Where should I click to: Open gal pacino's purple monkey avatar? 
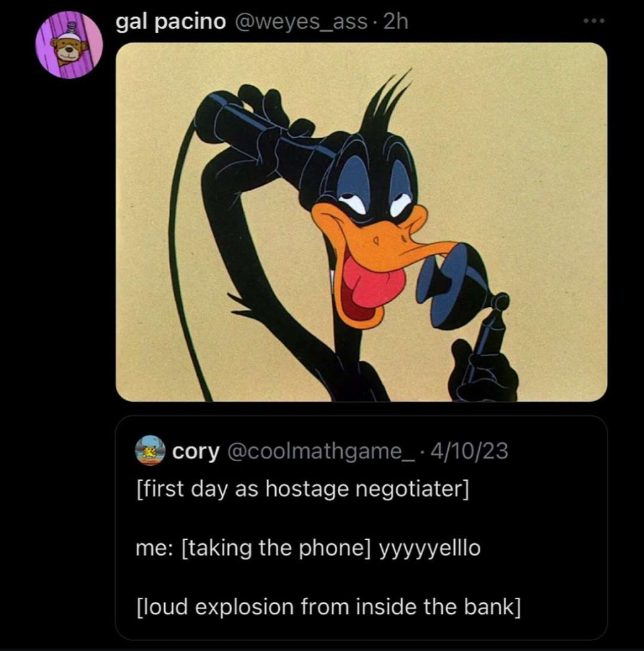click(x=69, y=45)
